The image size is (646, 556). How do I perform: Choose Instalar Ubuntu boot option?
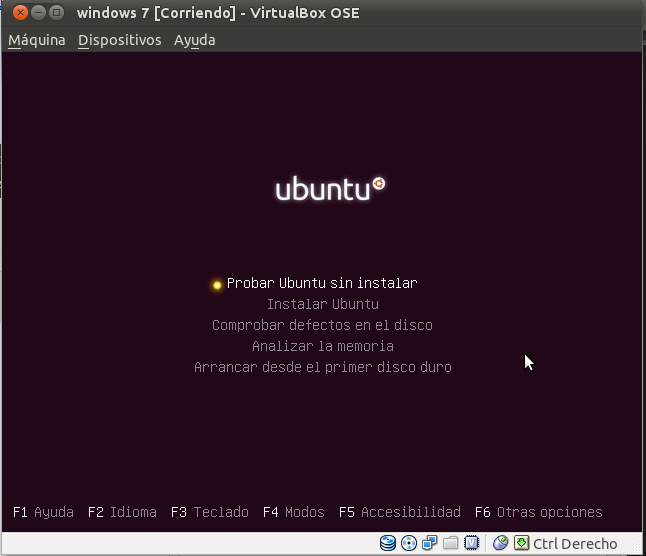tap(323, 304)
